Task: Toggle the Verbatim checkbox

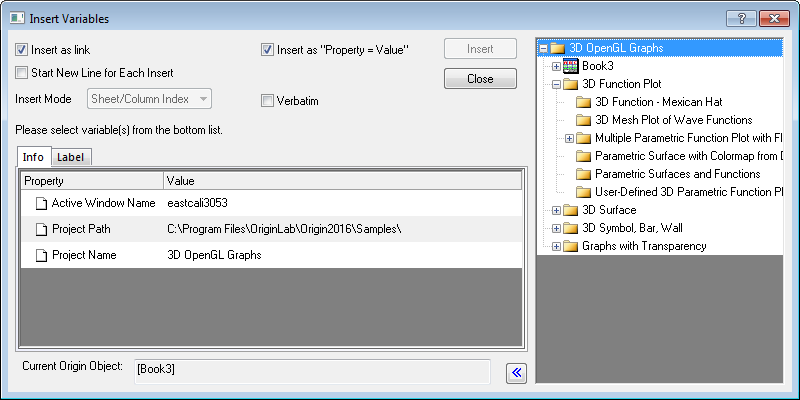Action: pos(267,100)
